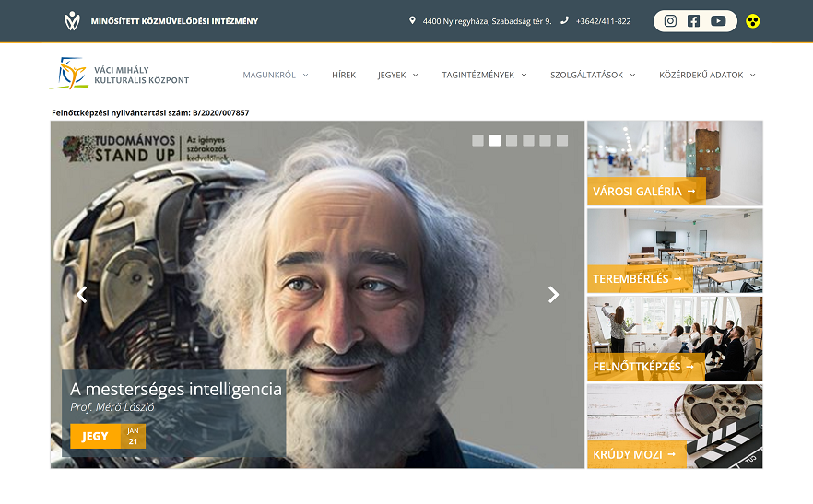Click the orange JEGY ticket button
Screen dimensions: 813x504
pos(96,436)
